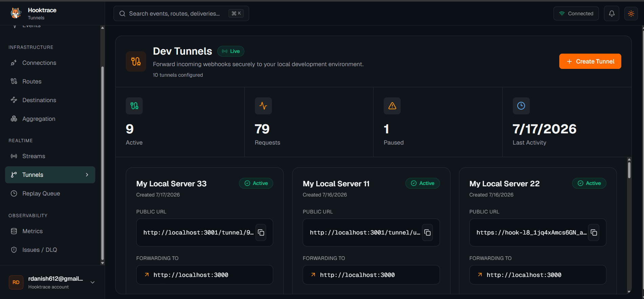
Task: Open the notifications bell
Action: tap(611, 14)
